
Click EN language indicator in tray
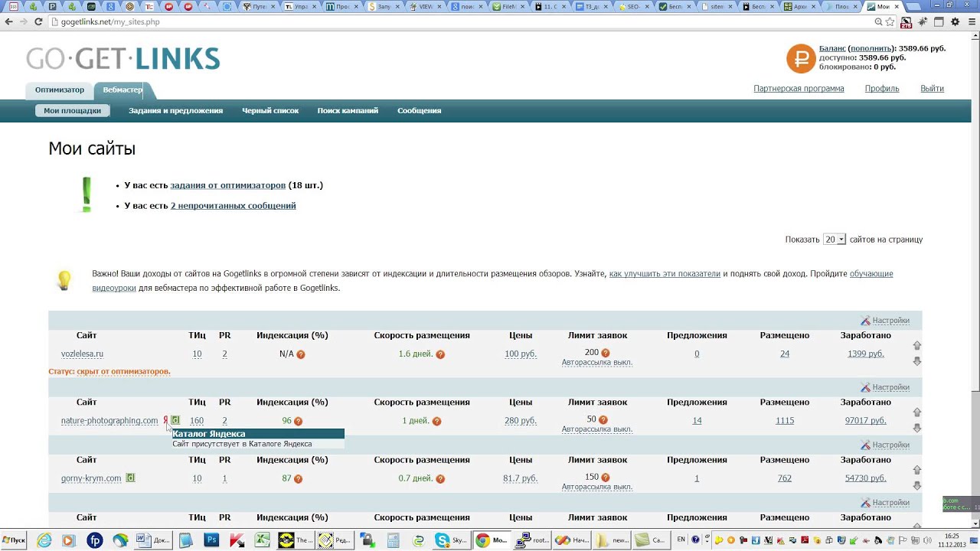(681, 540)
